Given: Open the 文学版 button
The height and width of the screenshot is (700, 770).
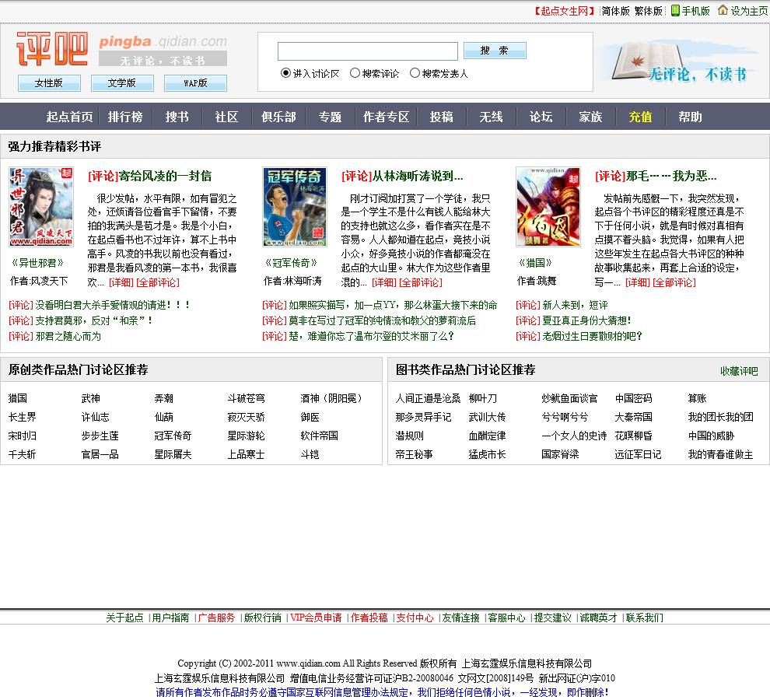Looking at the screenshot, I should tap(122, 83).
